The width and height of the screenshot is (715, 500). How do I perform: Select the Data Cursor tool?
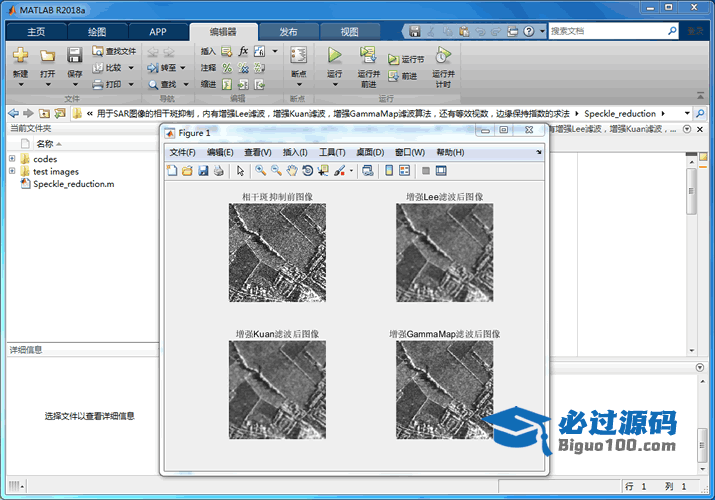pos(324,171)
